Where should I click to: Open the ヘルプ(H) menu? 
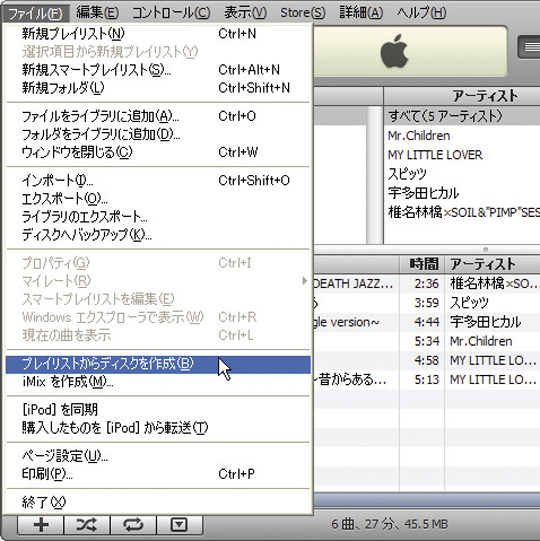421,13
